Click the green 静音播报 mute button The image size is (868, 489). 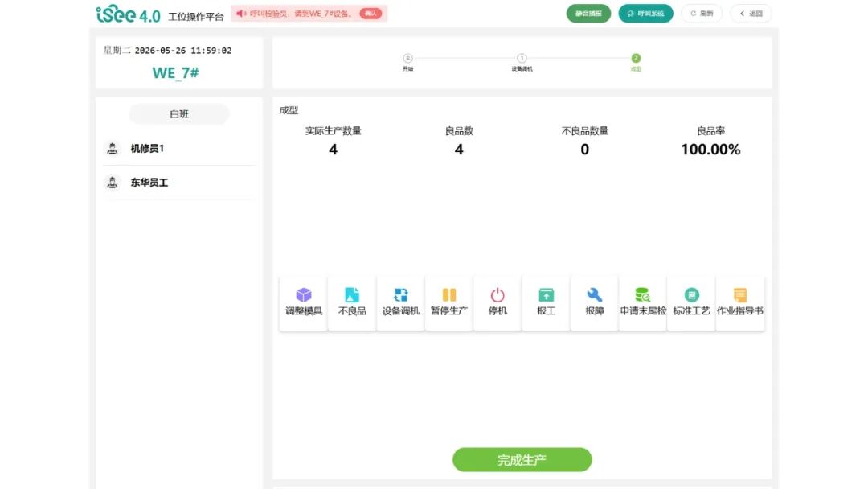tap(588, 14)
